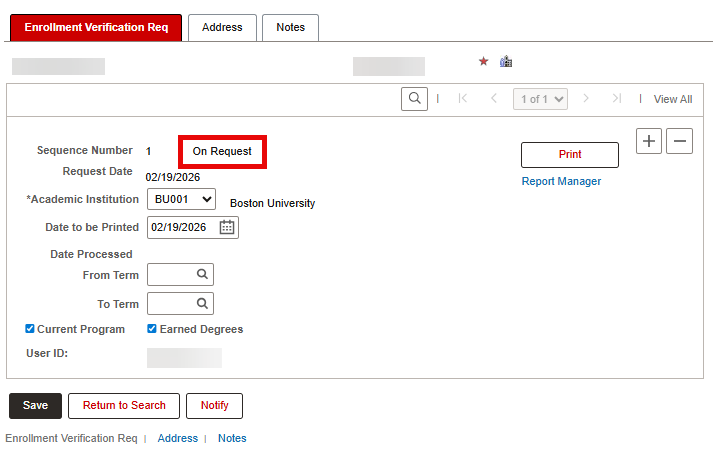This screenshot has width=713, height=451.
Task: Open the Academic Institution dropdown
Action: tap(181, 199)
